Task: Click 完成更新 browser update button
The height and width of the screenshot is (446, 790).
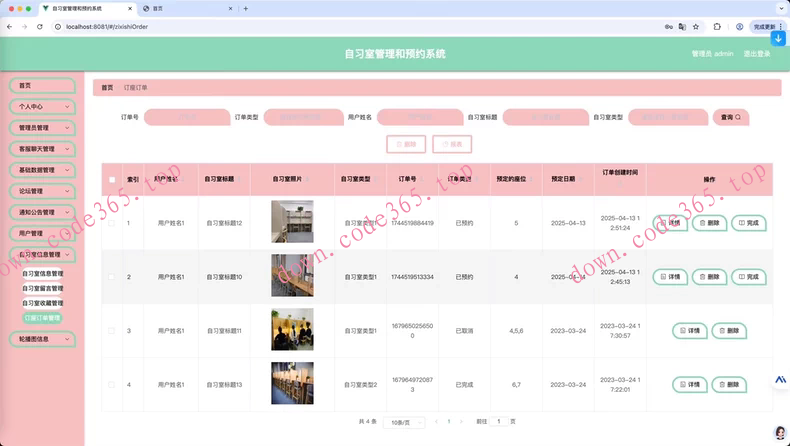Action: (x=766, y=27)
